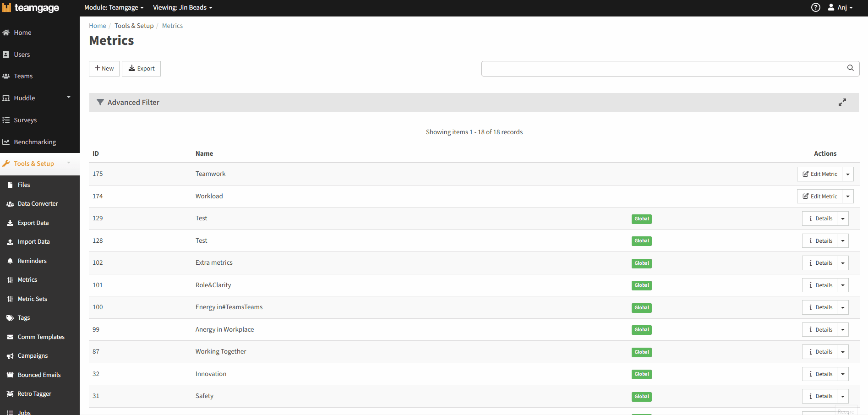Click Details for Anergy in Workplace
The width and height of the screenshot is (868, 415).
pos(820,330)
